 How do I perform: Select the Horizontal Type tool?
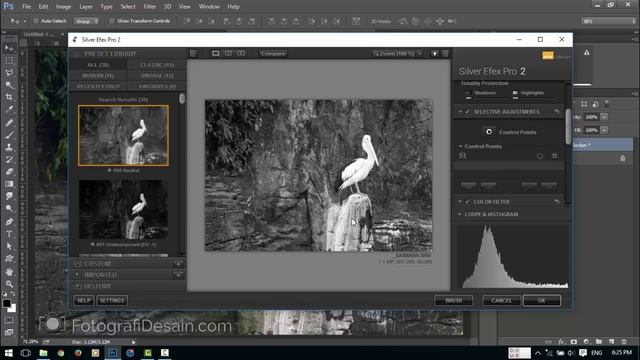click(9, 234)
